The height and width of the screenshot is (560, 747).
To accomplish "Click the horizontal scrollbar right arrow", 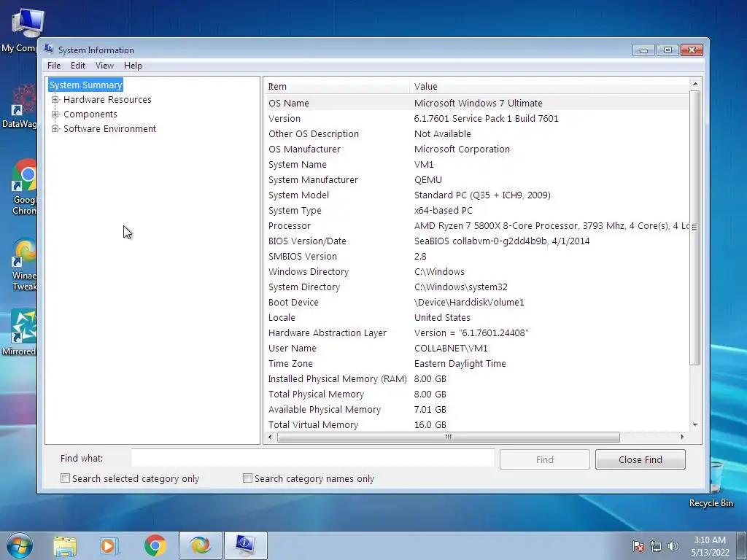I will tap(682, 437).
